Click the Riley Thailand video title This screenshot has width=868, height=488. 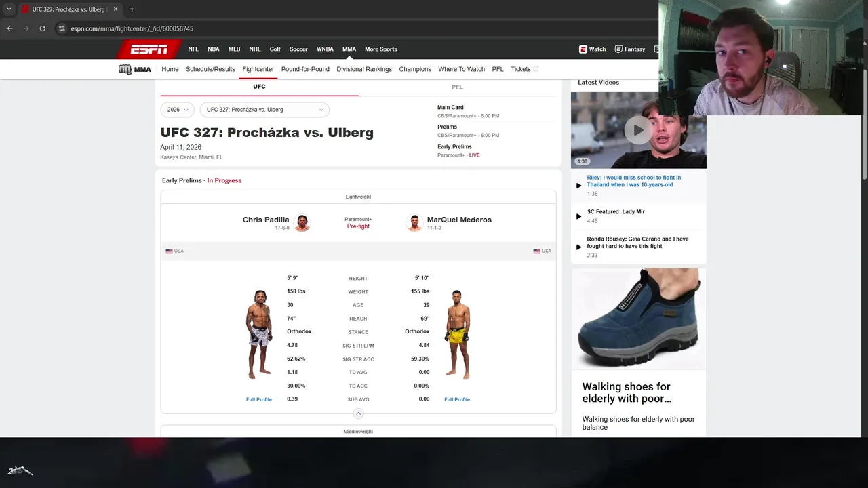pyautogui.click(x=634, y=181)
